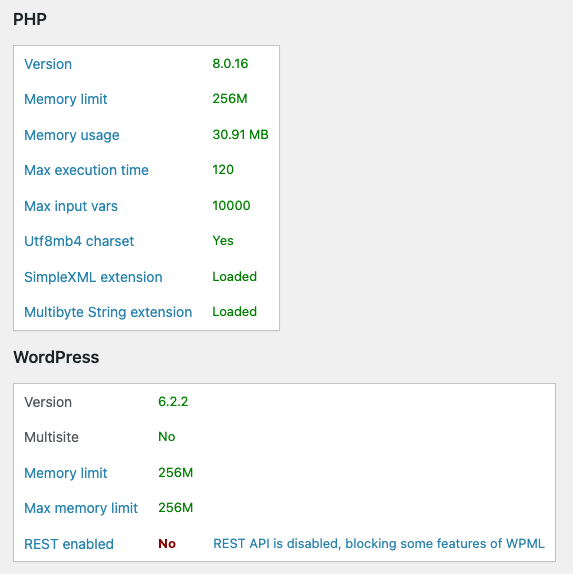
Task: Click the Max memory limit link
Action: tap(81, 508)
